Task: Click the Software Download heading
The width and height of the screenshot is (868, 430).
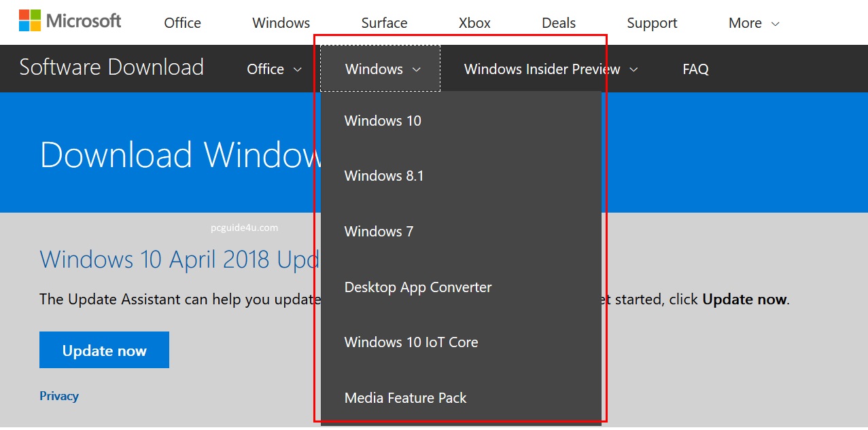Action: click(111, 68)
